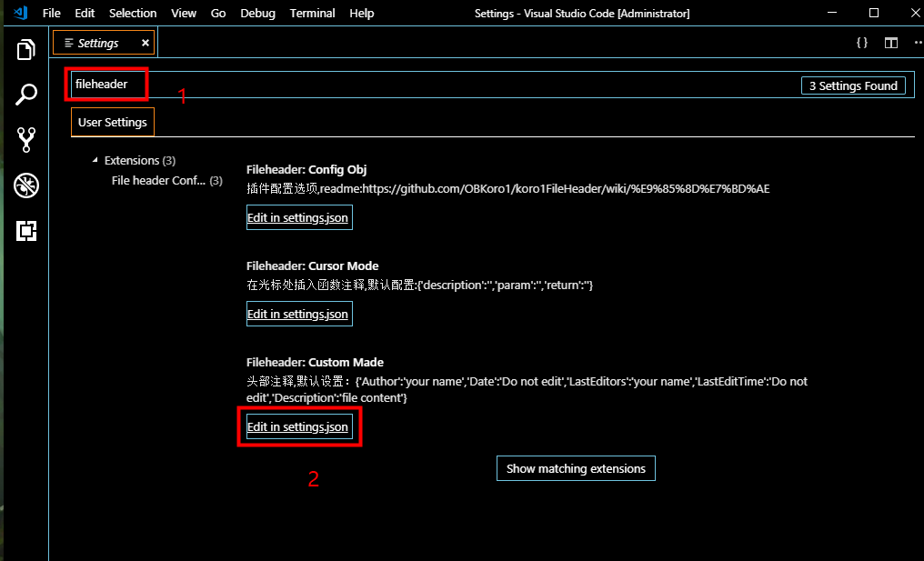Open the Debug menu
924x561 pixels.
(257, 13)
